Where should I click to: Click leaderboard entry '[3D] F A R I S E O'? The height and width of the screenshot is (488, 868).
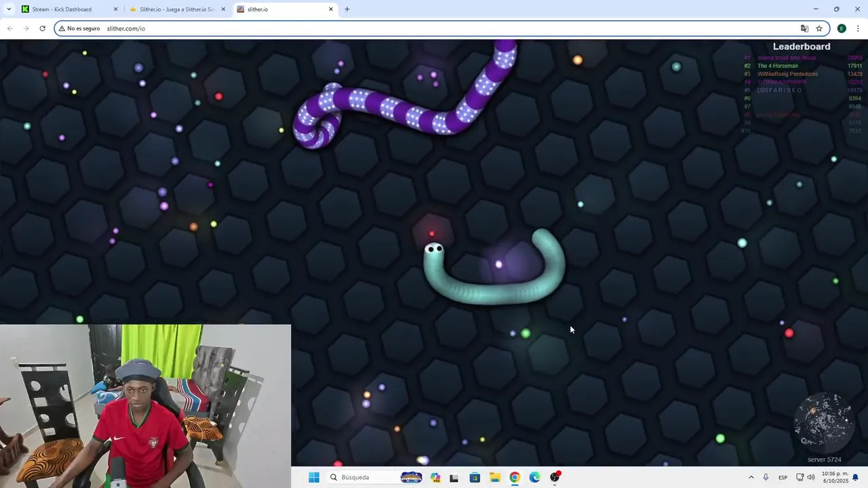tap(779, 90)
